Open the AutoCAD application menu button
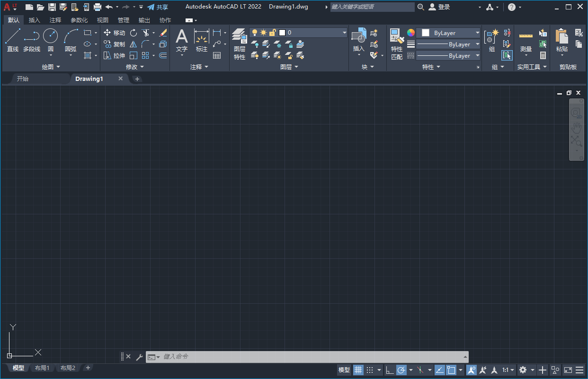This screenshot has height=379, width=588. [x=10, y=7]
